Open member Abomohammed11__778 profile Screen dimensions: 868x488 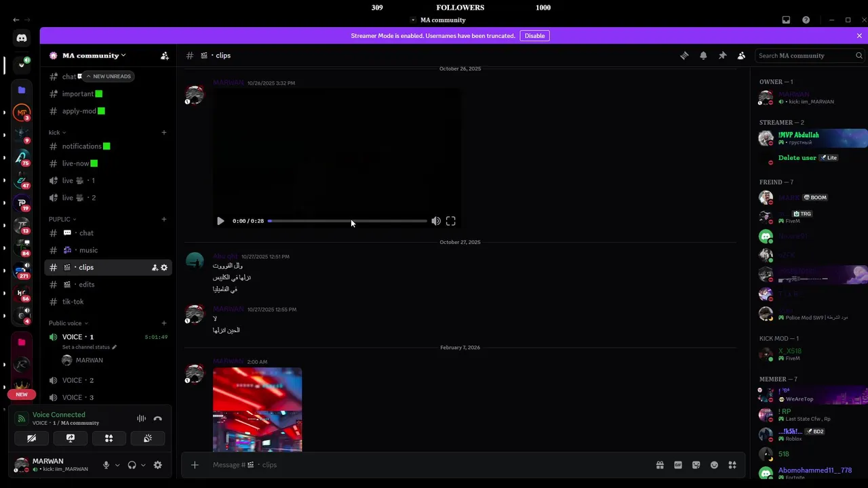coord(812,473)
